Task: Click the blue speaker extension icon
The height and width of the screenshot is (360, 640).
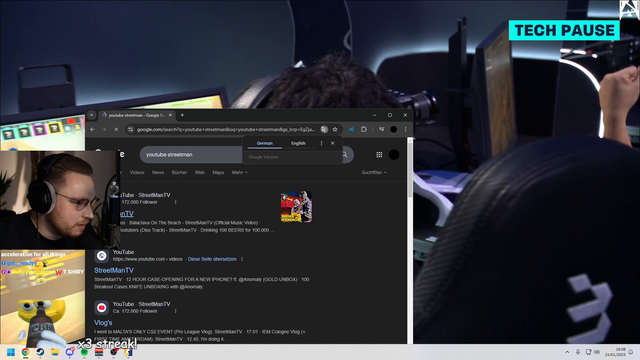Action: 351,129
